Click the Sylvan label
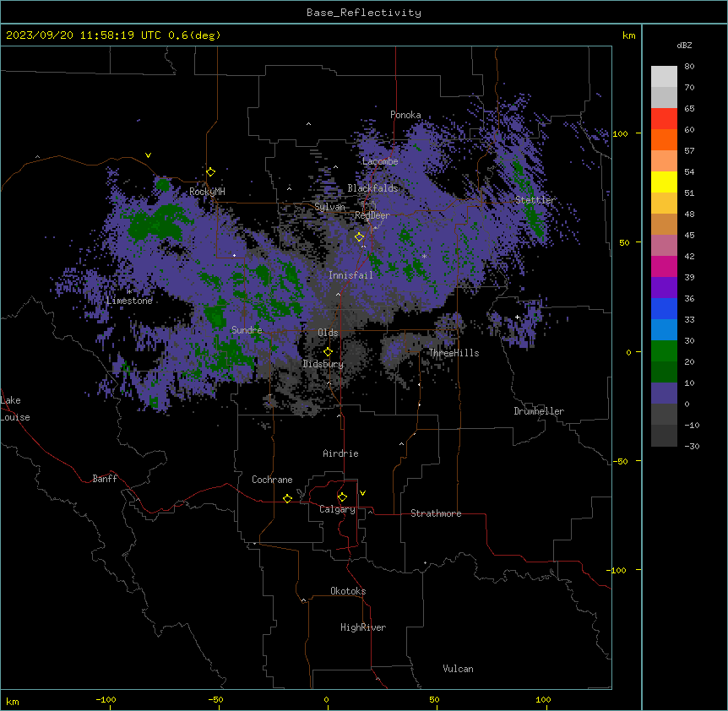This screenshot has width=728, height=711. click(x=329, y=207)
